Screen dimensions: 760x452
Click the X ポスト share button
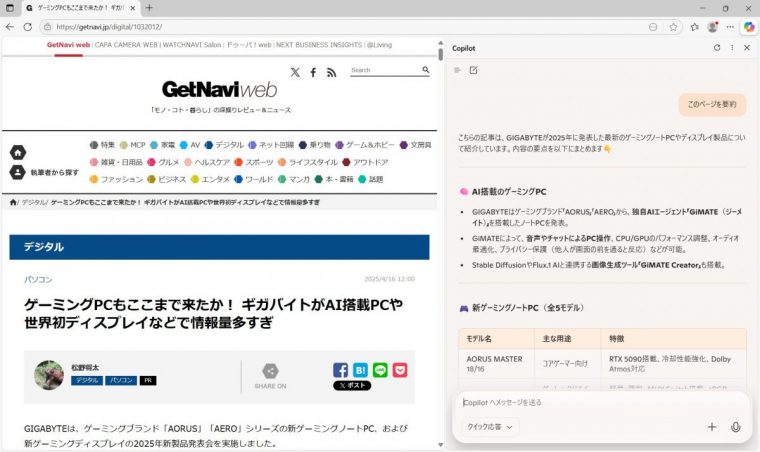(352, 386)
